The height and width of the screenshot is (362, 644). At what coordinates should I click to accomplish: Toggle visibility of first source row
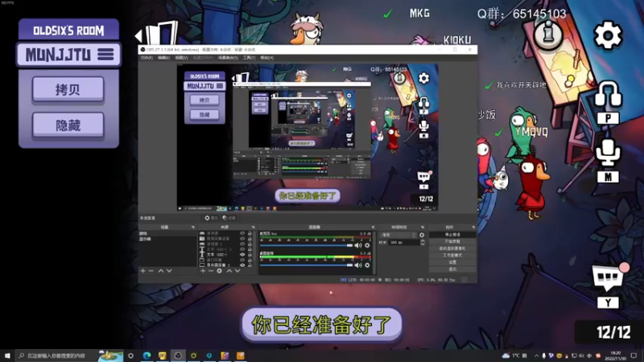[x=242, y=233]
